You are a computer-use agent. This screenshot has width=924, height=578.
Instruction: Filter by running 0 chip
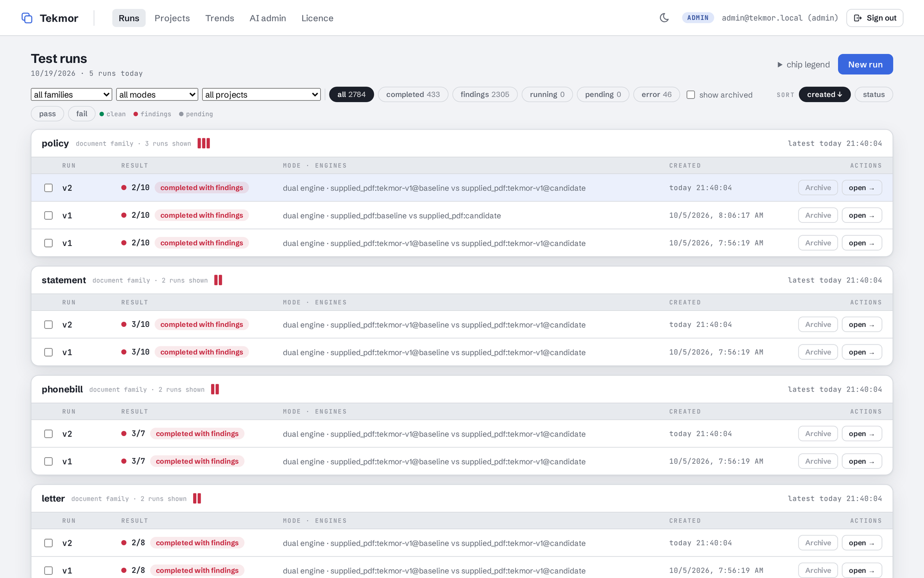[x=547, y=94]
